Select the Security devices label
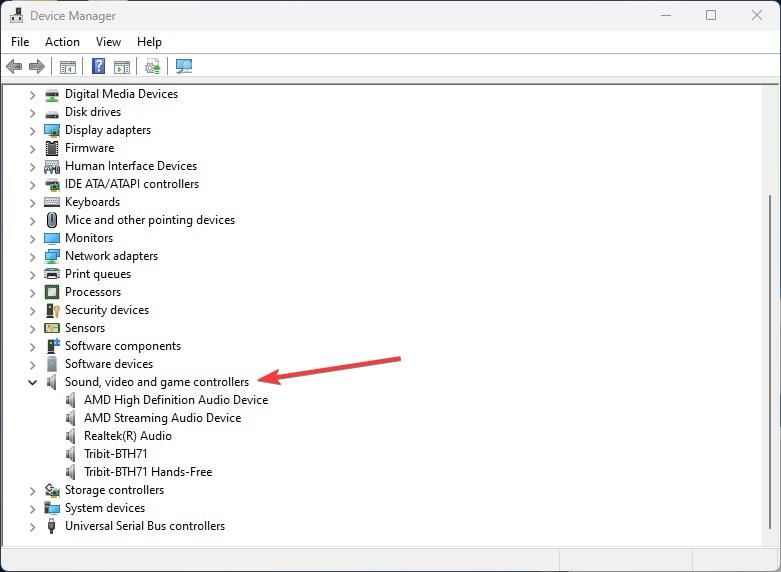Image resolution: width=781 pixels, height=572 pixels. pos(107,310)
